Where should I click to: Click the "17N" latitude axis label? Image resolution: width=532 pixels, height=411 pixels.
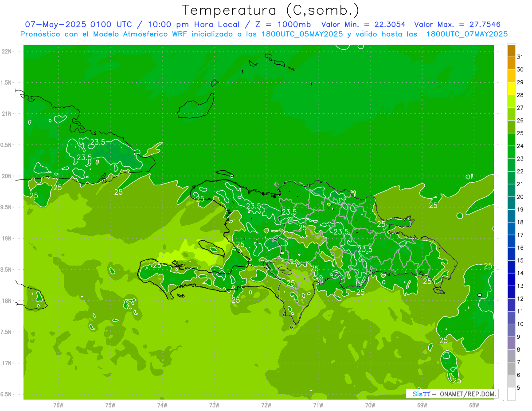click(7, 363)
